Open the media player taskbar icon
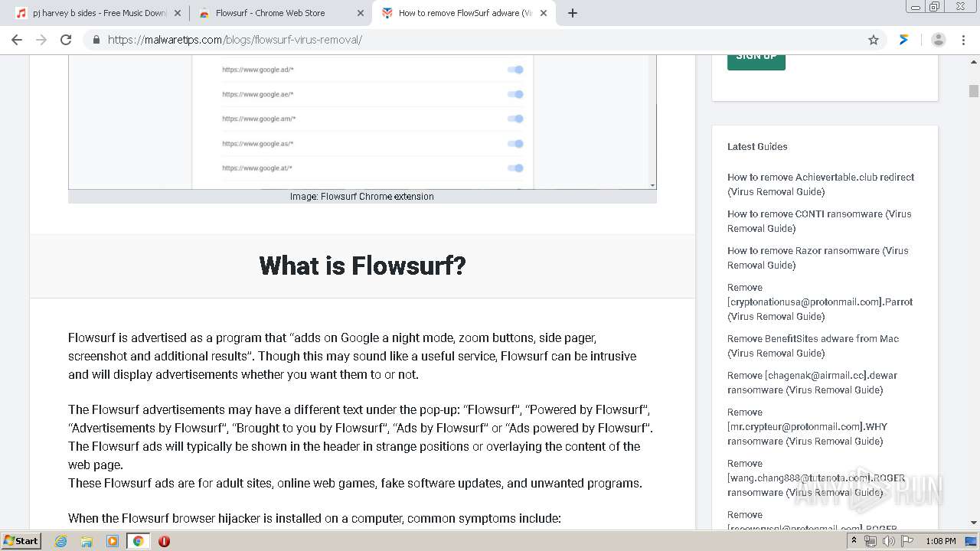 coord(113,541)
